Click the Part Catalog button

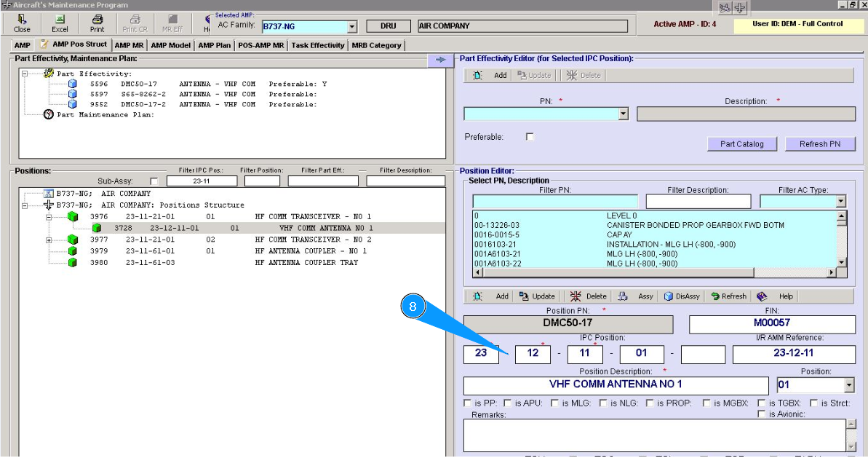(741, 144)
